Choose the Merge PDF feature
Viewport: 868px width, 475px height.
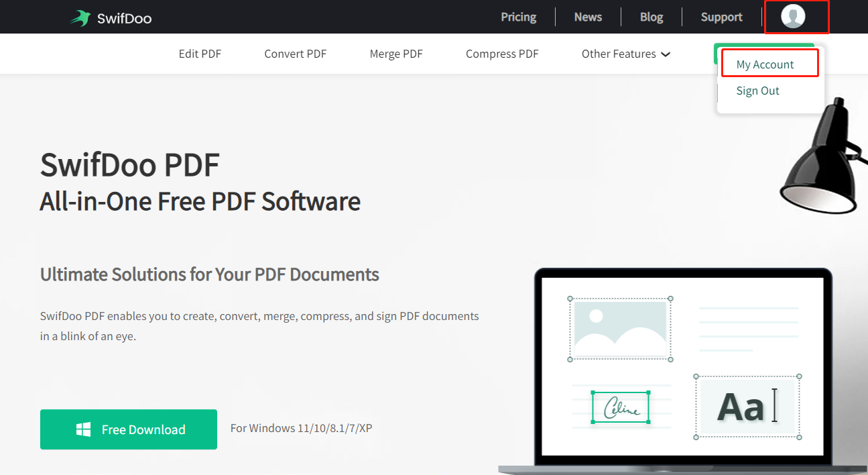396,54
